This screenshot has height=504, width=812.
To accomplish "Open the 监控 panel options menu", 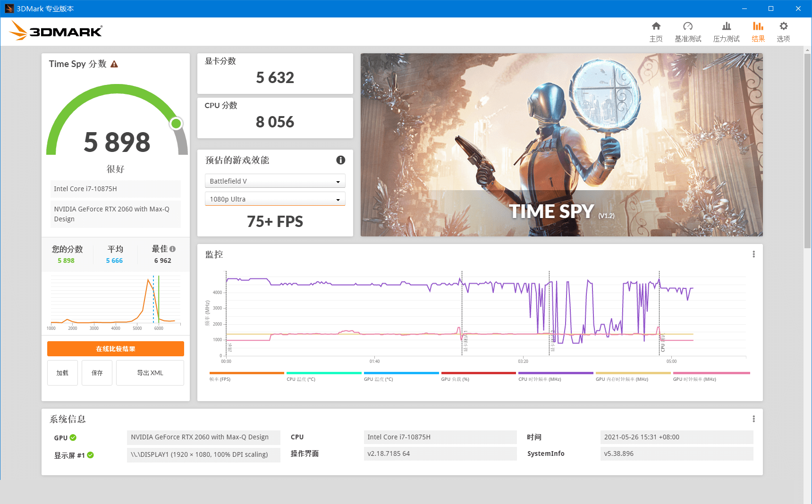I will 754,254.
